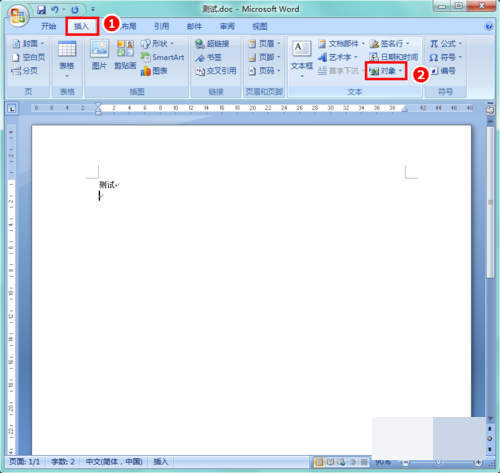The width and height of the screenshot is (500, 473).
Task: Click Date and Time button
Action: click(394, 57)
